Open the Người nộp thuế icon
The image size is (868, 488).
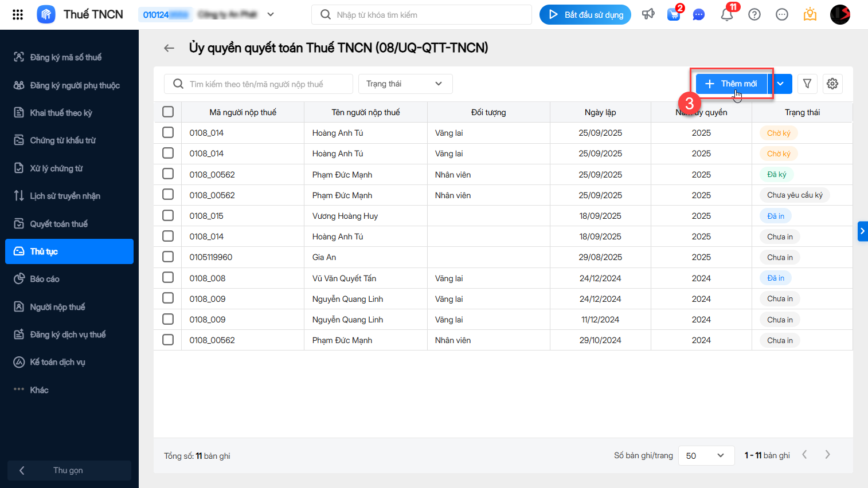19,306
